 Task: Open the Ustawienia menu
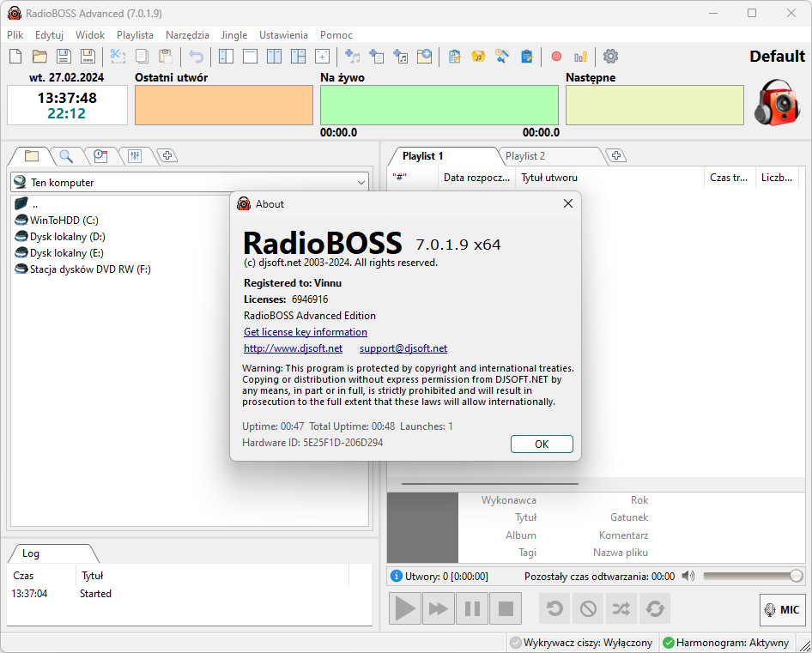tap(284, 34)
